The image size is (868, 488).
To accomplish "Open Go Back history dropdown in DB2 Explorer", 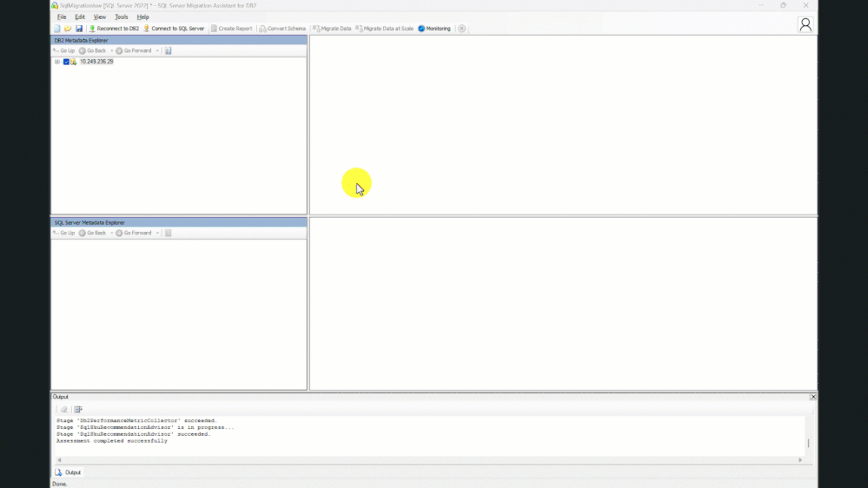I will pos(112,51).
